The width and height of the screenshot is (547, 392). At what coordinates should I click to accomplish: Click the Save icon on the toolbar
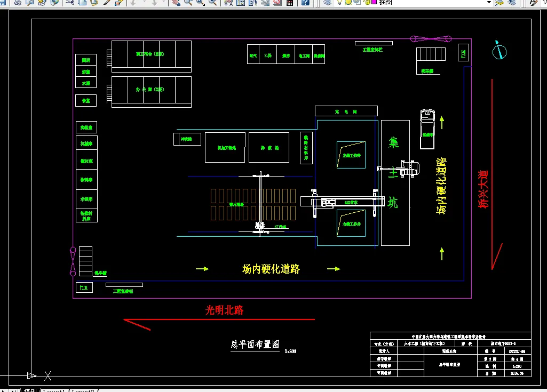coord(4,3)
